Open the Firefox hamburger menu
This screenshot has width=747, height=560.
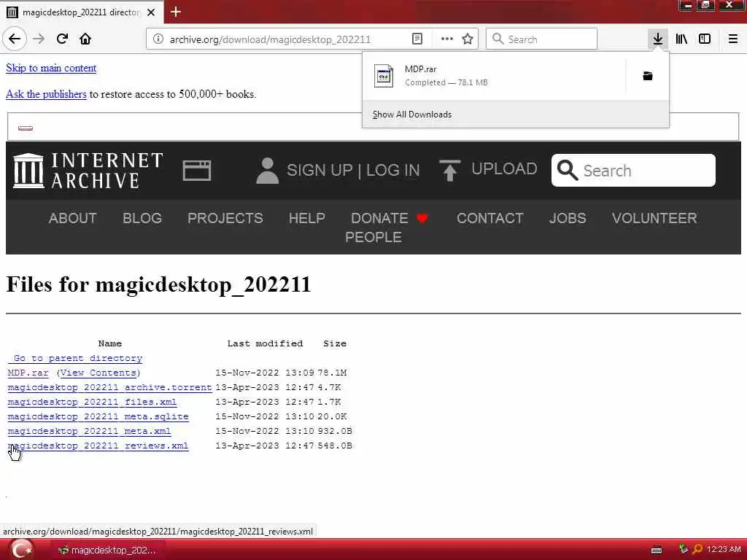pyautogui.click(x=733, y=39)
